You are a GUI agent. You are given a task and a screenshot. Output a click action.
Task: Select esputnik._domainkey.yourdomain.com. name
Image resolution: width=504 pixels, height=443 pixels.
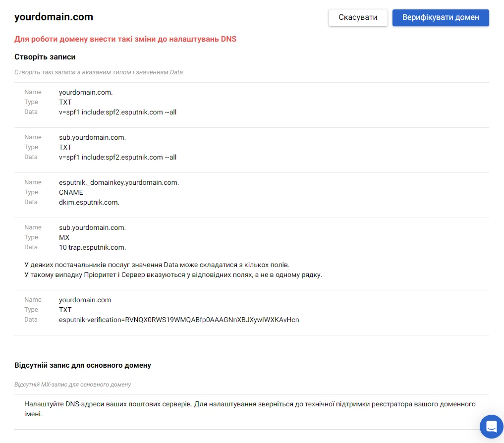119,182
